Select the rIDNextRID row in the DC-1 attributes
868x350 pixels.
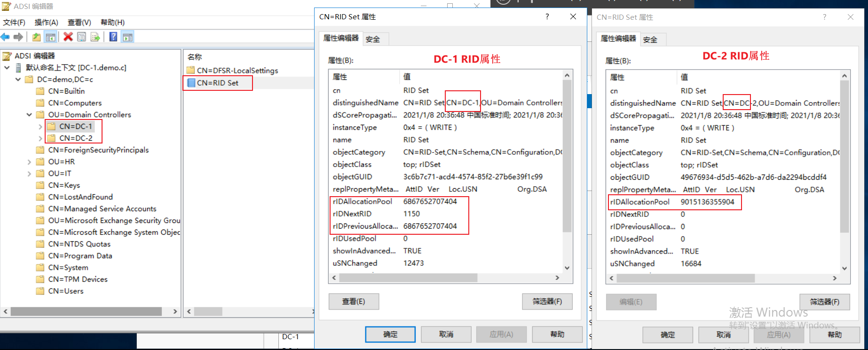(x=445, y=214)
